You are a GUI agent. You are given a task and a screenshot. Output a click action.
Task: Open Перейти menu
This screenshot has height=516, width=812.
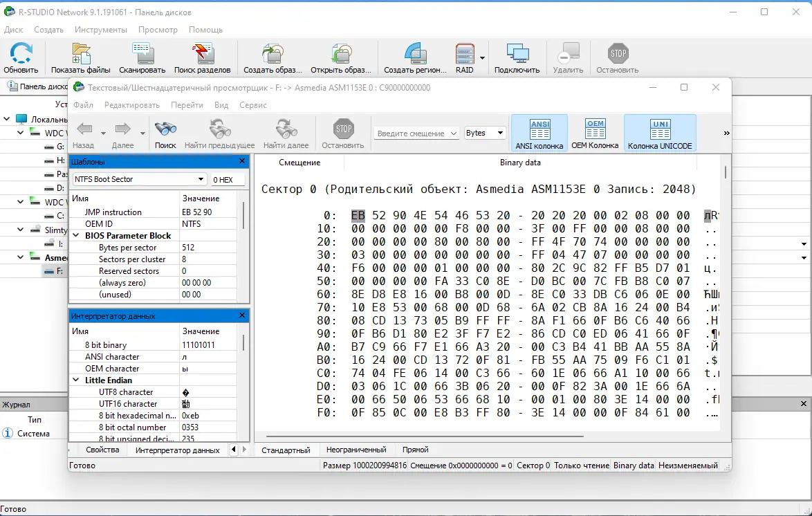point(187,105)
